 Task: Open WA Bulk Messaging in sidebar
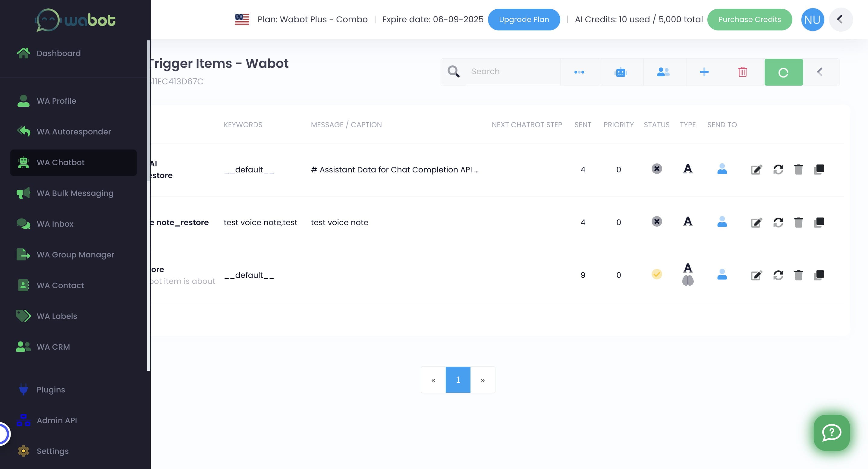[x=75, y=194]
